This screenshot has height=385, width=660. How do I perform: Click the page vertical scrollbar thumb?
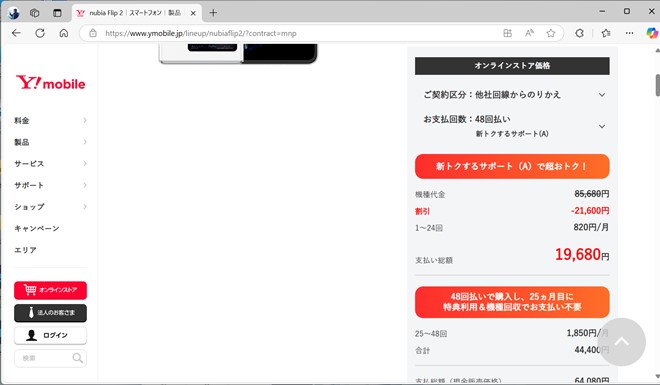(657, 85)
